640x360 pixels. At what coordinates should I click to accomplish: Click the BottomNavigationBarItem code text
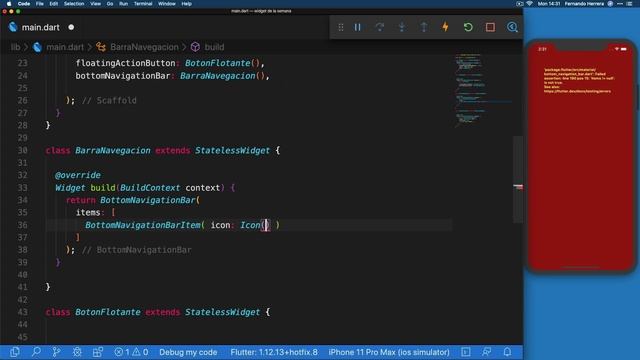coord(143,225)
